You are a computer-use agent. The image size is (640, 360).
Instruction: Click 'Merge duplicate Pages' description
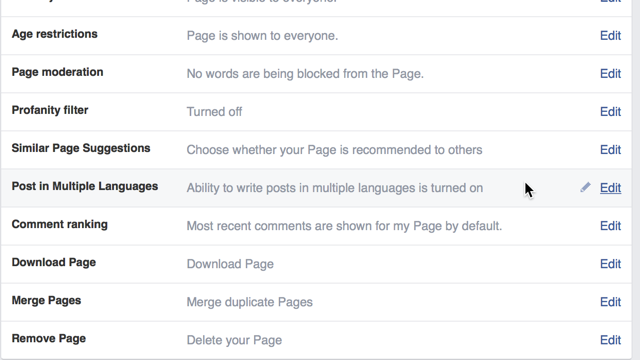coord(250,302)
